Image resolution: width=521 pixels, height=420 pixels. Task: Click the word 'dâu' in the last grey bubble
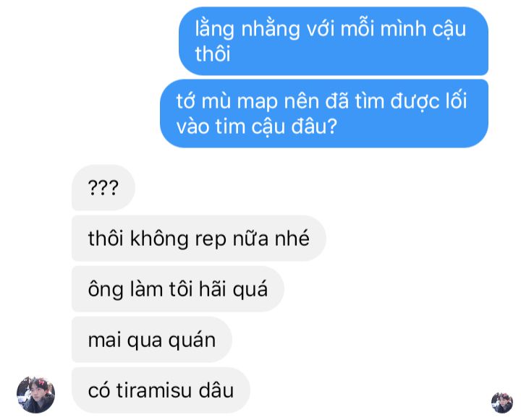216,390
